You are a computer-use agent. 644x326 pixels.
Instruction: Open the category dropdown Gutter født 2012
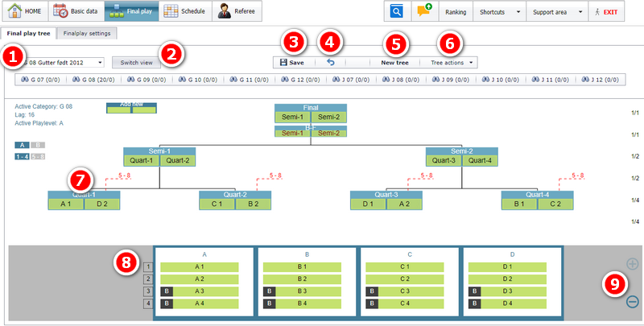pos(62,63)
